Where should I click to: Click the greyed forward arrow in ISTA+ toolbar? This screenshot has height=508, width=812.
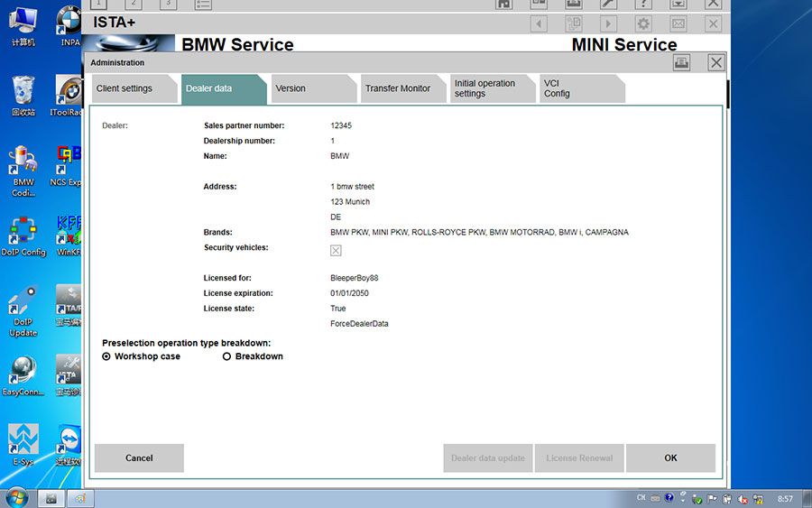[608, 23]
